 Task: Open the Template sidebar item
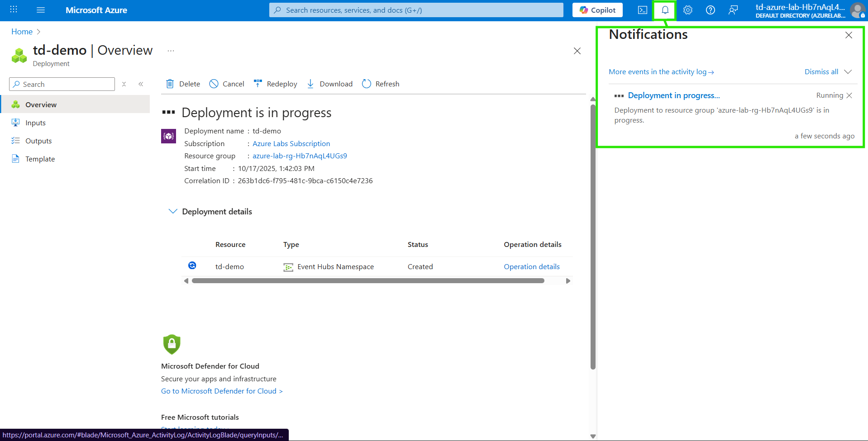(x=40, y=159)
